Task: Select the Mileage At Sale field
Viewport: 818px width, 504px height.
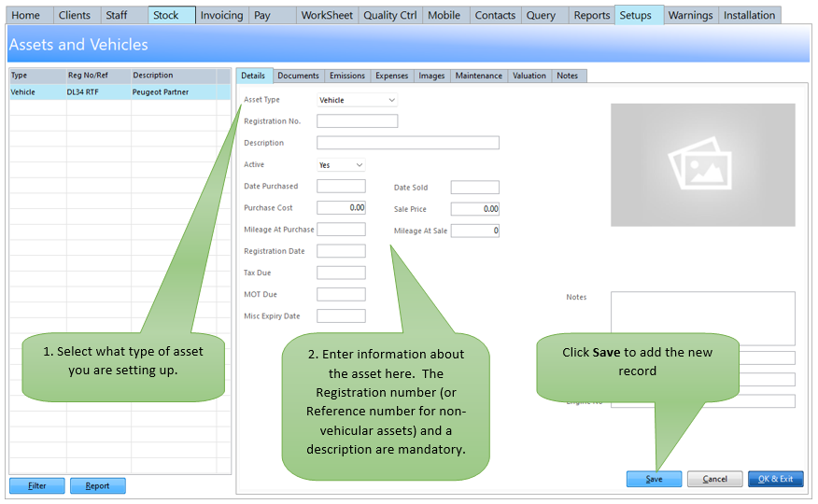Action: 475,231
